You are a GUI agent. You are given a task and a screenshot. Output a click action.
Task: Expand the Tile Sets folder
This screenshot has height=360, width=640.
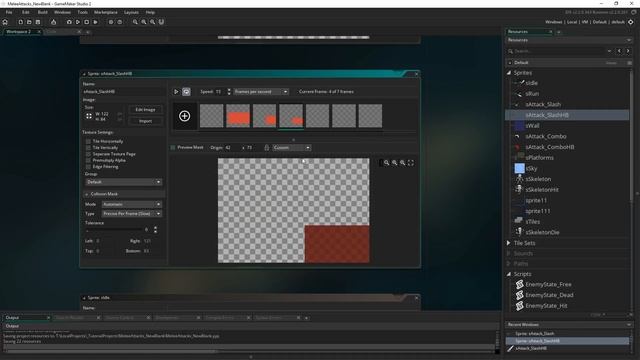click(509, 243)
